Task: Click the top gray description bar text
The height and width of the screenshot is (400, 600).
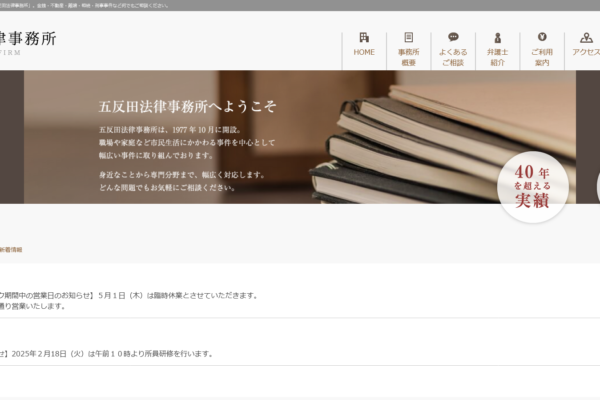Action: 84,5
